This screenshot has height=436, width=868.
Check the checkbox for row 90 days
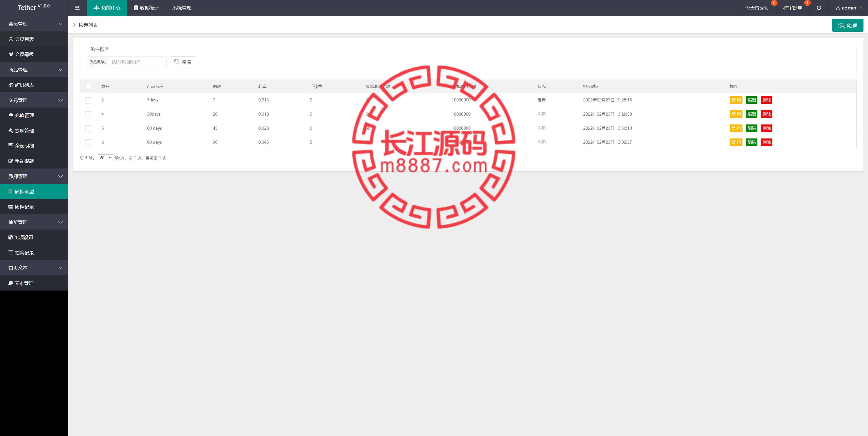pos(88,142)
